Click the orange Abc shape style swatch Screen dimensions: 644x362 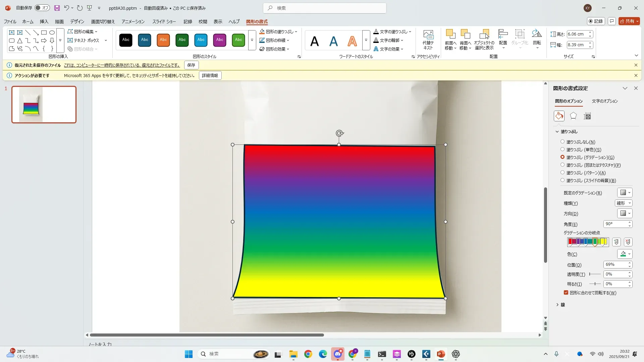tap(163, 40)
